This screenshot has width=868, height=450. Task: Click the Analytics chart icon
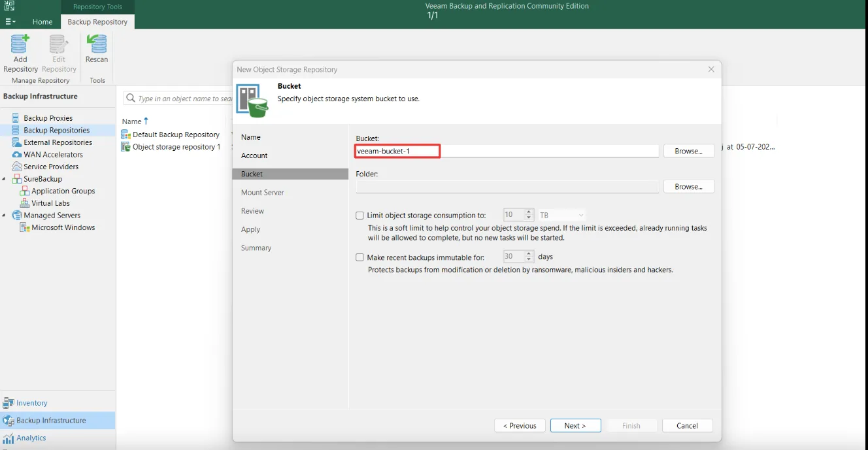pos(8,438)
